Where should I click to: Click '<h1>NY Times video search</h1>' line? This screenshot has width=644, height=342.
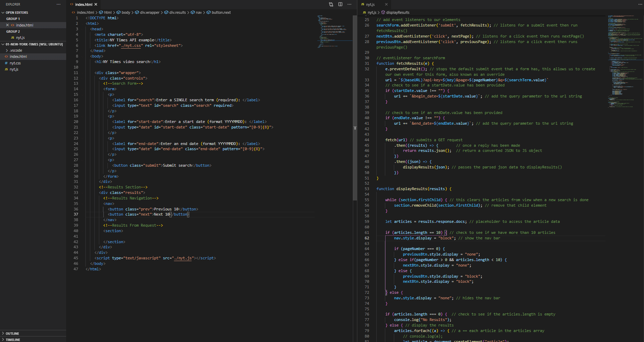coord(127,62)
